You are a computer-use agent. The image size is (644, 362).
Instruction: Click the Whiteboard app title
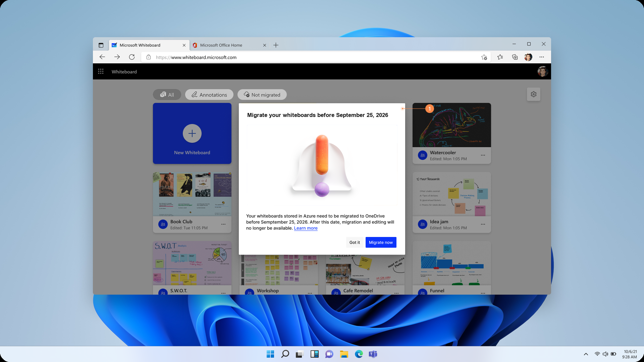pyautogui.click(x=124, y=72)
